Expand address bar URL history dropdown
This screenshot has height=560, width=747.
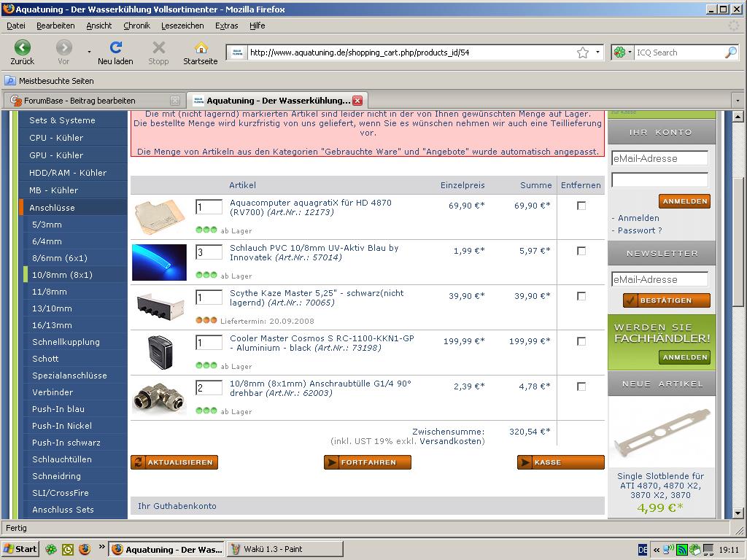597,52
